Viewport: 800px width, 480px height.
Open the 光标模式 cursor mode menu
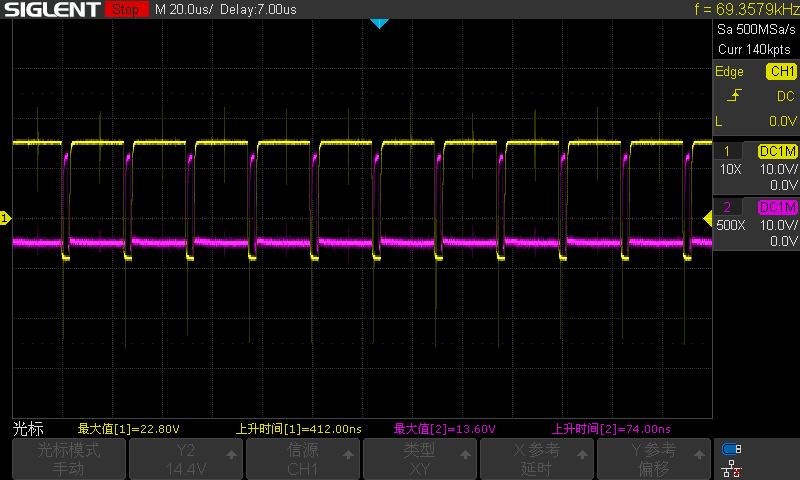pyautogui.click(x=69, y=459)
